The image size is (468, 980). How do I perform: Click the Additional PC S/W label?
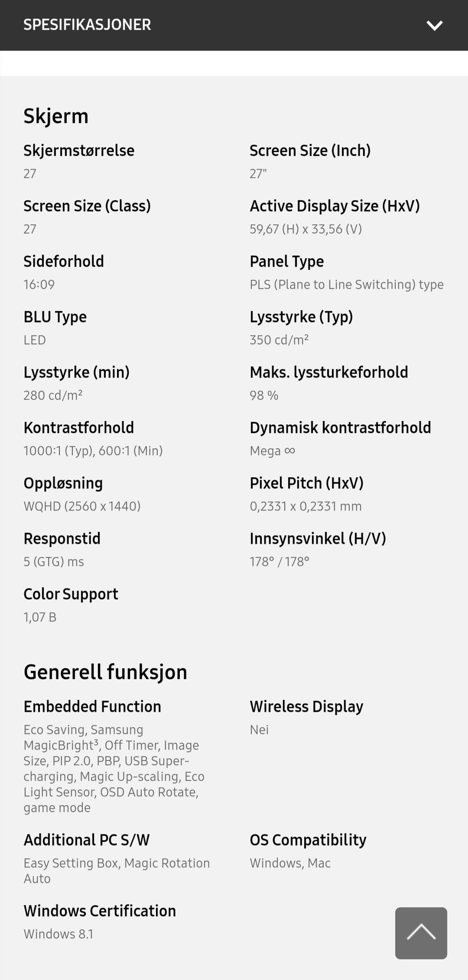click(86, 840)
